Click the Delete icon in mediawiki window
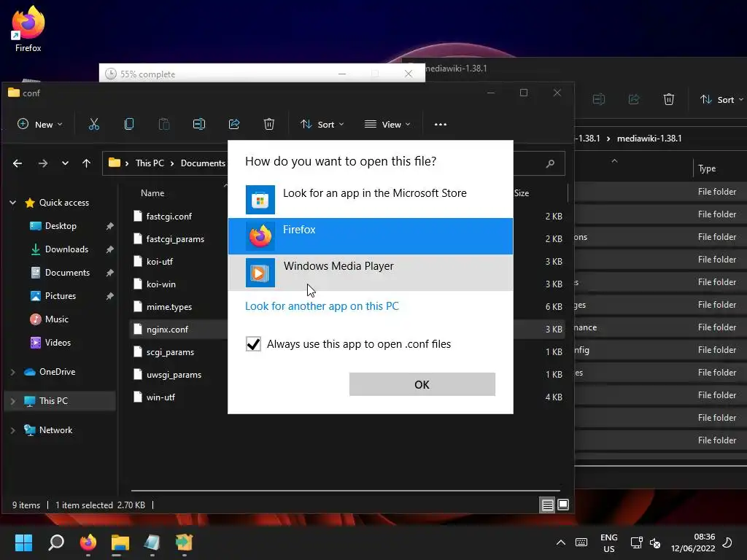747x560 pixels. tap(669, 99)
